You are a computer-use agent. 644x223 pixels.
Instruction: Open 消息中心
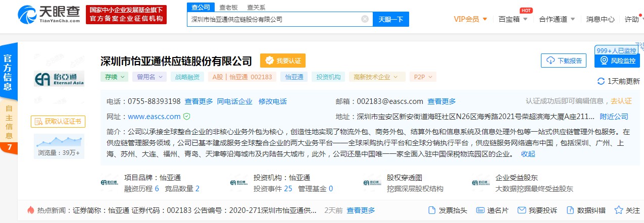tap(601, 19)
